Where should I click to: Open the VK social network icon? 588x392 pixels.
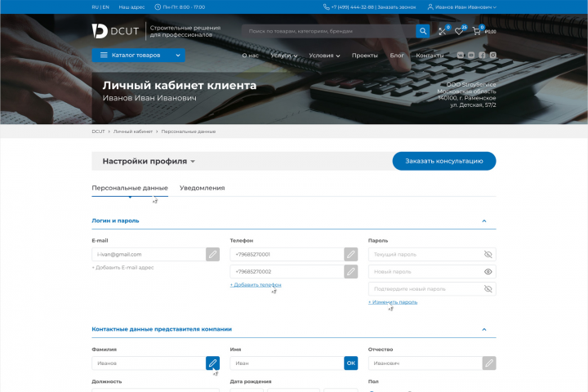click(x=460, y=56)
